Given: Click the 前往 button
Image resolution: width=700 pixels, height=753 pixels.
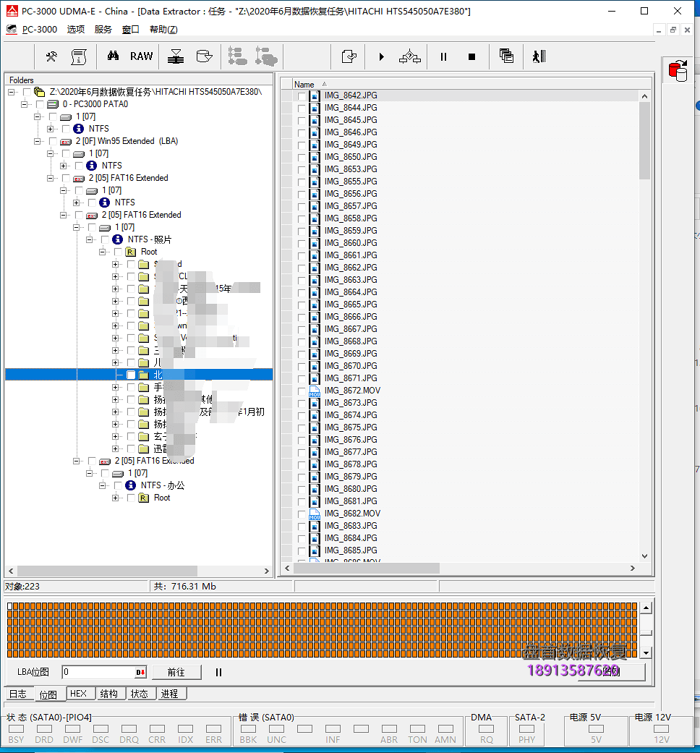Looking at the screenshot, I should tap(176, 672).
